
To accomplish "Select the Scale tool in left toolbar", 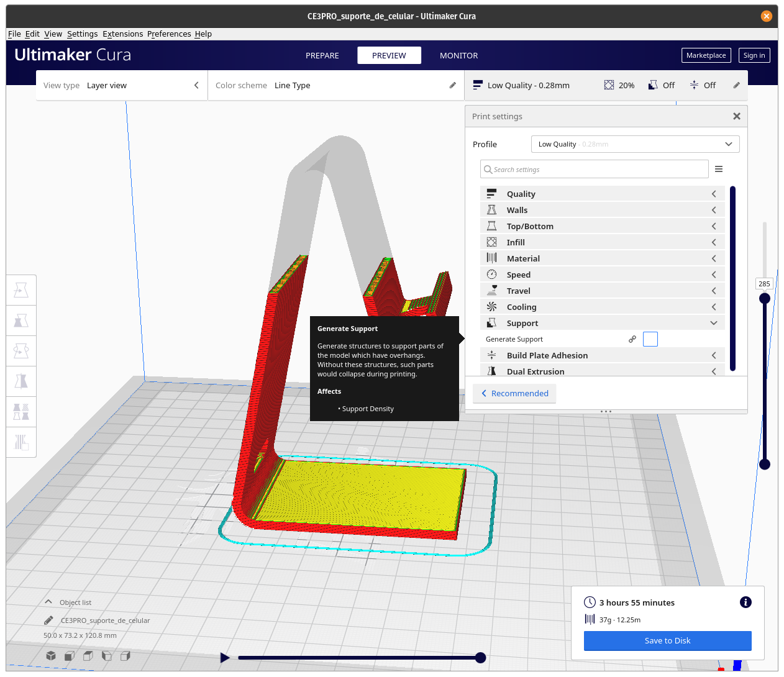I will 21,320.
